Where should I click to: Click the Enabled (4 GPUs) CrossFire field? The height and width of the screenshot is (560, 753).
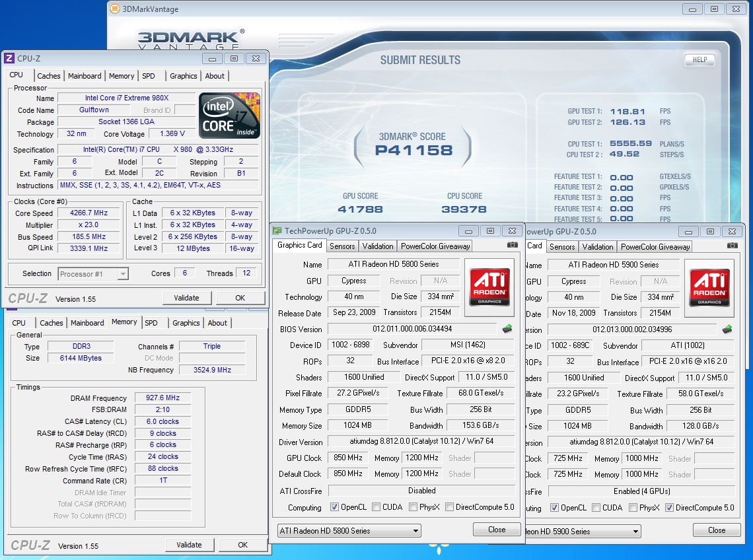[641, 491]
